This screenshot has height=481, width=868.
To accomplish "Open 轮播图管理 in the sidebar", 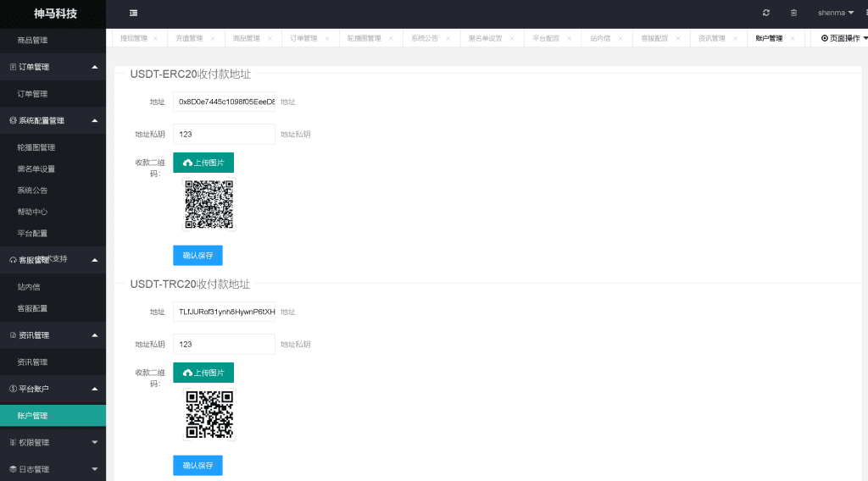I will click(x=53, y=147).
